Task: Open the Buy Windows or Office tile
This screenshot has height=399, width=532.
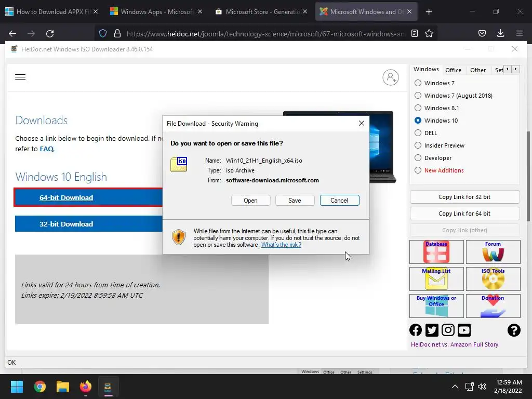Action: [x=436, y=306]
